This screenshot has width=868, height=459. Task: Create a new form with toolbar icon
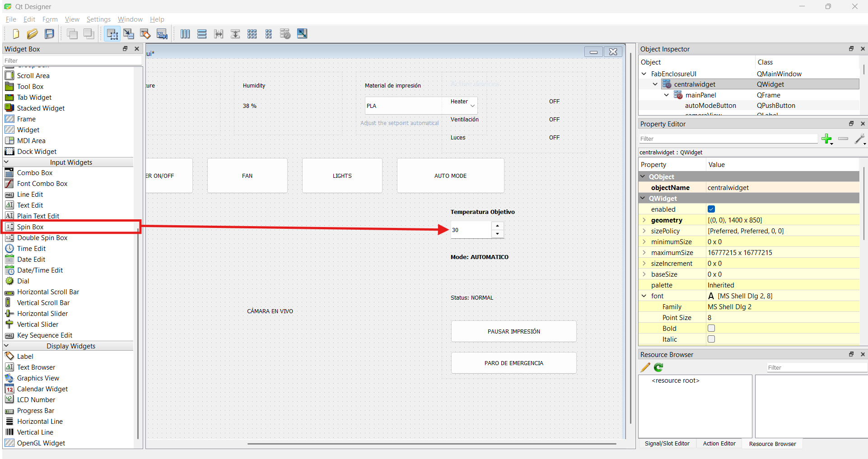tap(16, 34)
